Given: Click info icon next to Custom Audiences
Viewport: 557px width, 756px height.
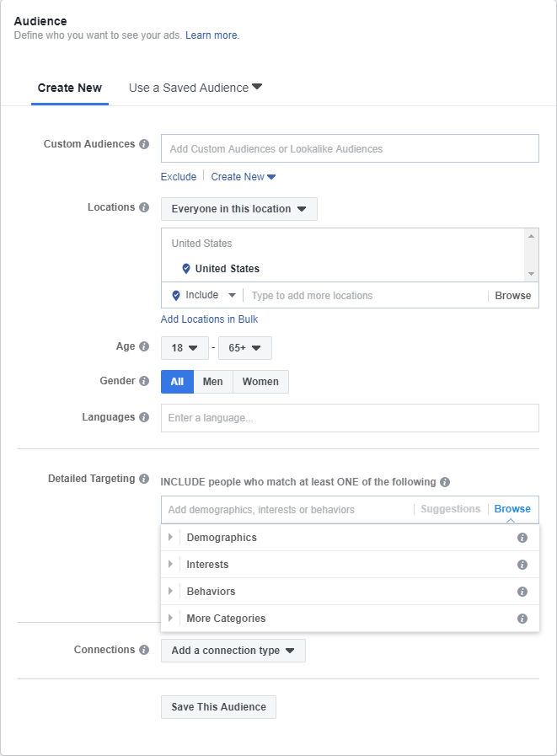Looking at the screenshot, I should tap(144, 144).
